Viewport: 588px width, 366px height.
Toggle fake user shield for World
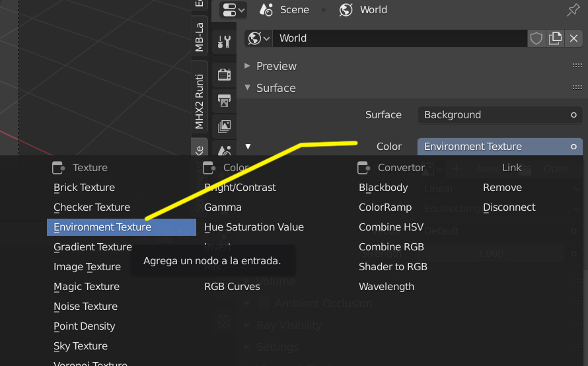click(x=536, y=38)
